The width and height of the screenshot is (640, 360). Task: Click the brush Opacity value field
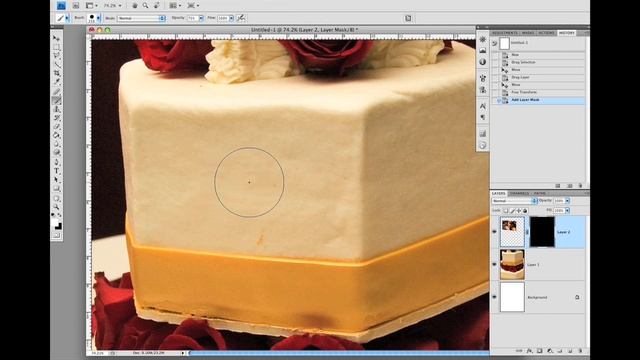click(193, 18)
